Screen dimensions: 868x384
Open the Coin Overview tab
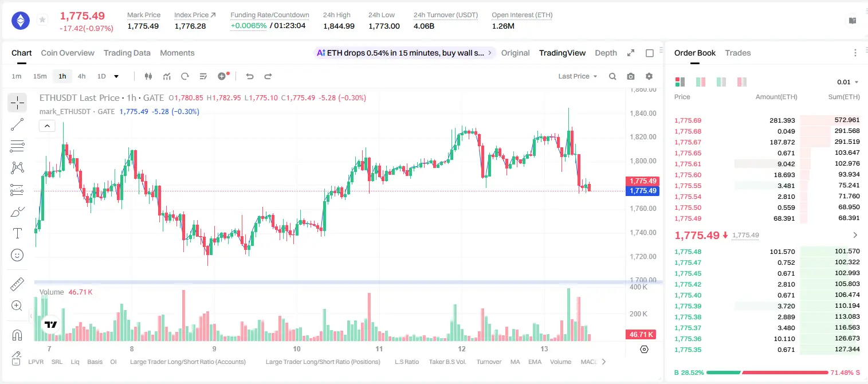tap(68, 53)
